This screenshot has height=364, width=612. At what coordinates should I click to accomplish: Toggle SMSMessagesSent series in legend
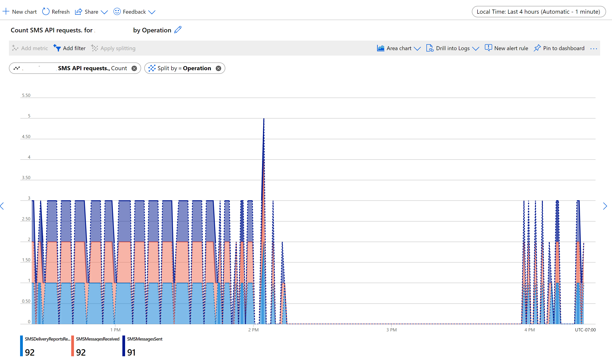click(x=145, y=339)
